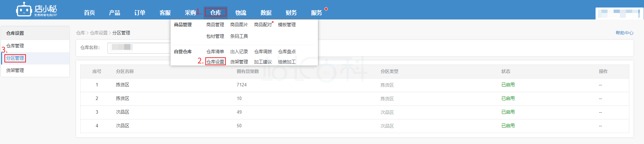Click the 帮助中心 help link

click(x=624, y=33)
